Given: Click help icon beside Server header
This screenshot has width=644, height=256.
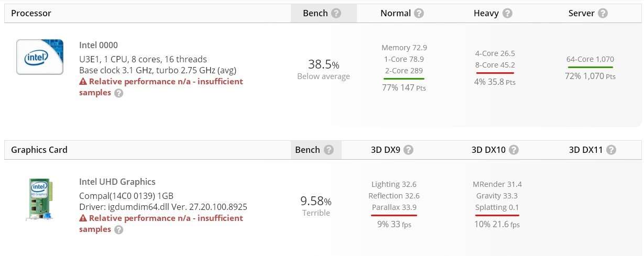Looking at the screenshot, I should pos(603,14).
